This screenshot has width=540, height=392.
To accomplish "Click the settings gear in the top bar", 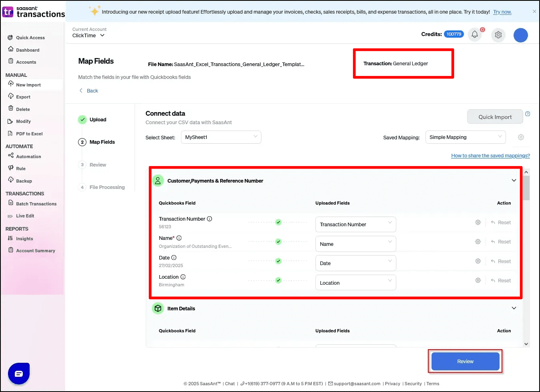I will [x=498, y=35].
